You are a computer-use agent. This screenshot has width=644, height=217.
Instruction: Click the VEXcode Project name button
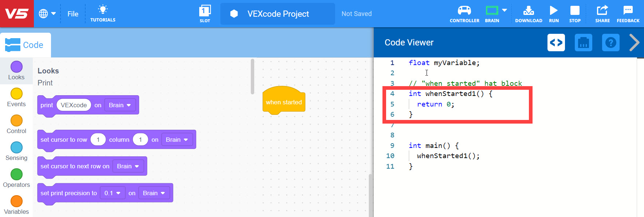(278, 14)
